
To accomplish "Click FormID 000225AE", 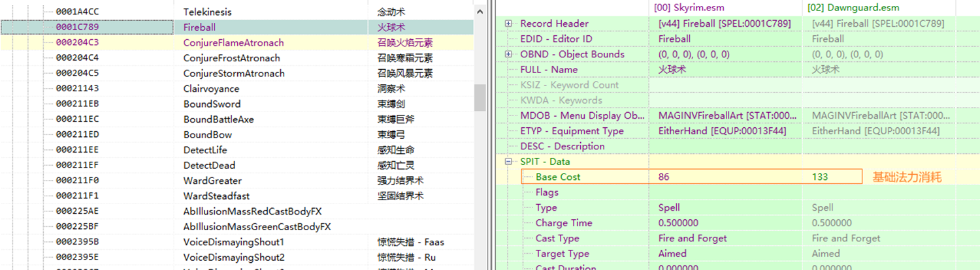I will pyautogui.click(x=77, y=211).
